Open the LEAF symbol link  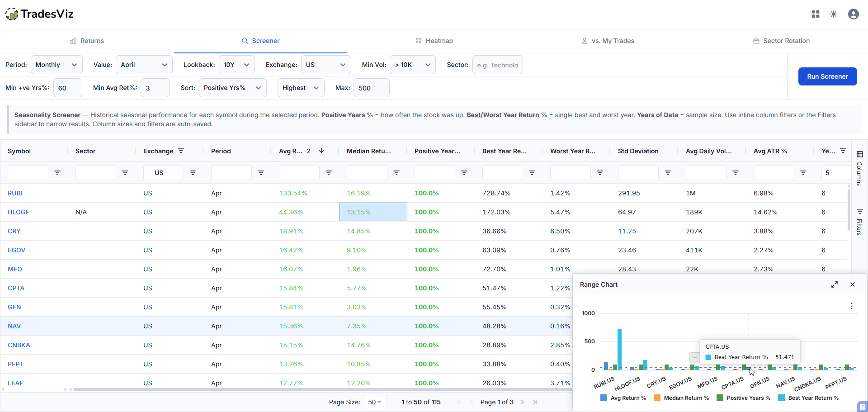[15, 383]
